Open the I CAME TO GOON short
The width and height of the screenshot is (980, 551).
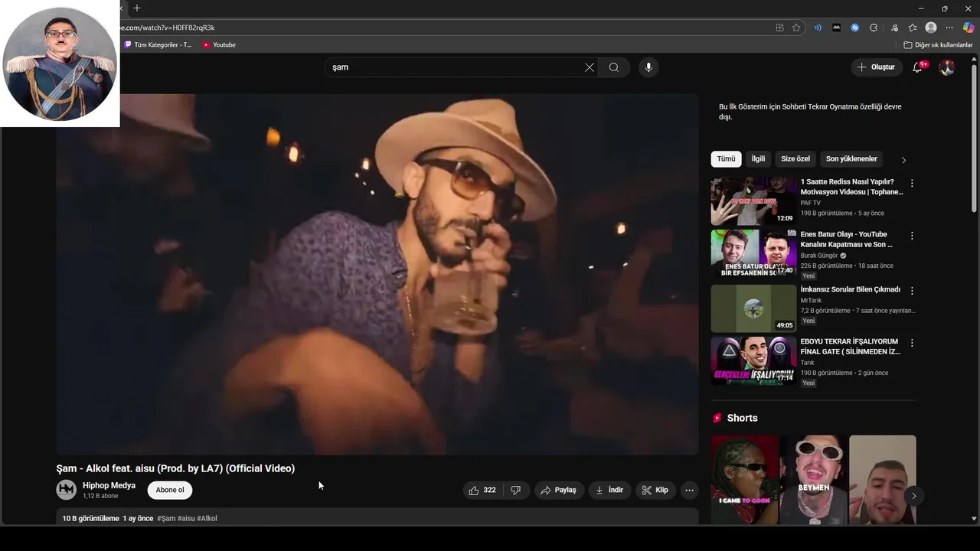point(745,480)
